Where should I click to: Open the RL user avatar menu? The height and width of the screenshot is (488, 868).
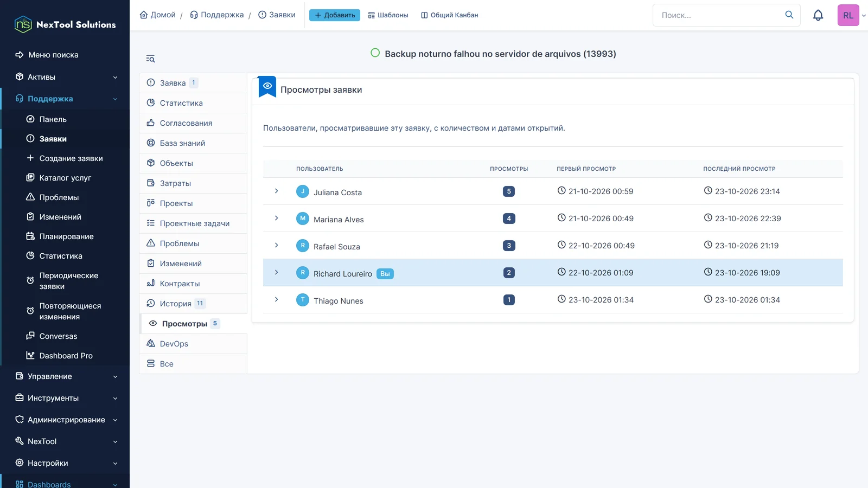click(x=848, y=15)
